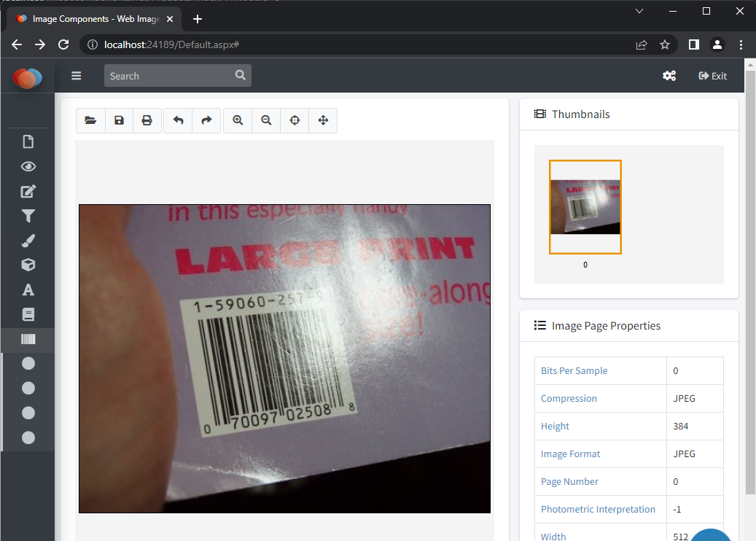Open a new browser tab
This screenshot has height=541, width=756.
(x=197, y=19)
